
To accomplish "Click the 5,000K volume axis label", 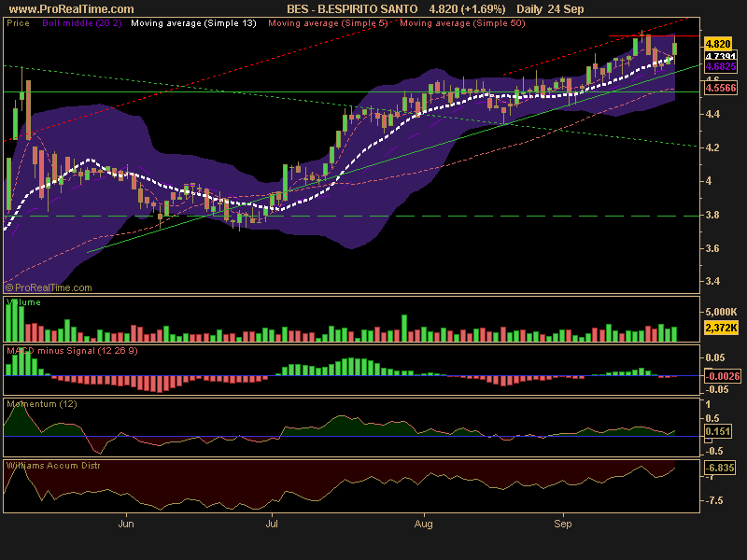I will [x=721, y=312].
